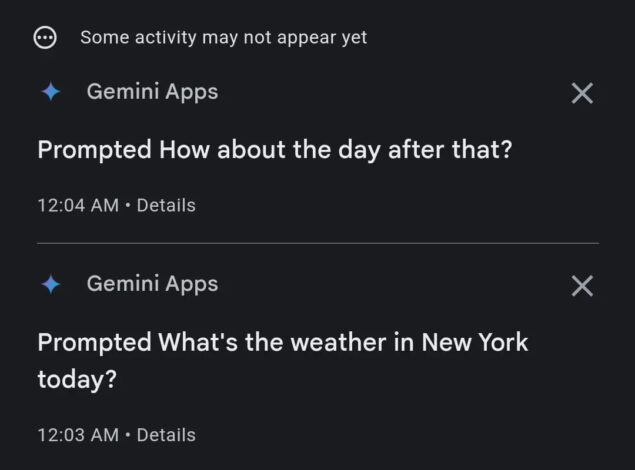Open Details for the 12:04 AM activity

(166, 205)
